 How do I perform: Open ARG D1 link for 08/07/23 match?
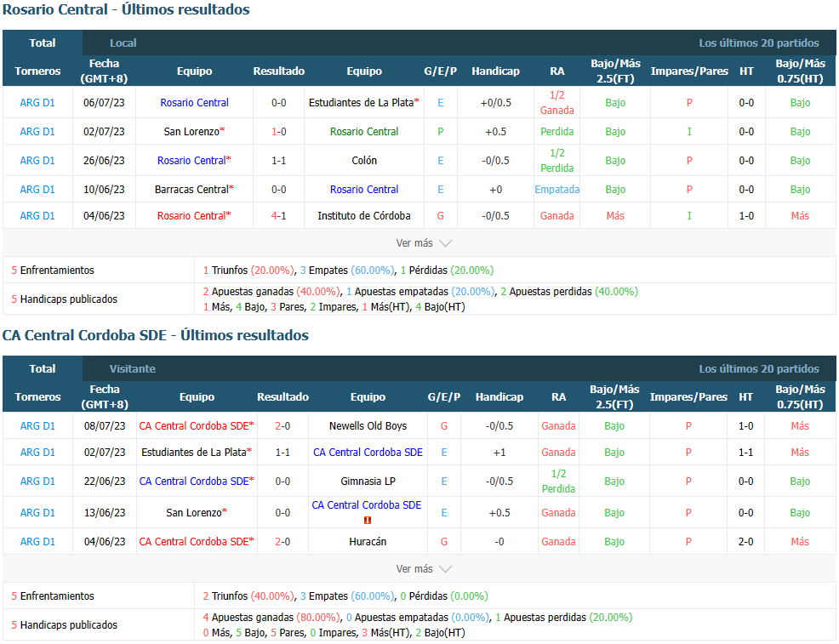pos(37,425)
